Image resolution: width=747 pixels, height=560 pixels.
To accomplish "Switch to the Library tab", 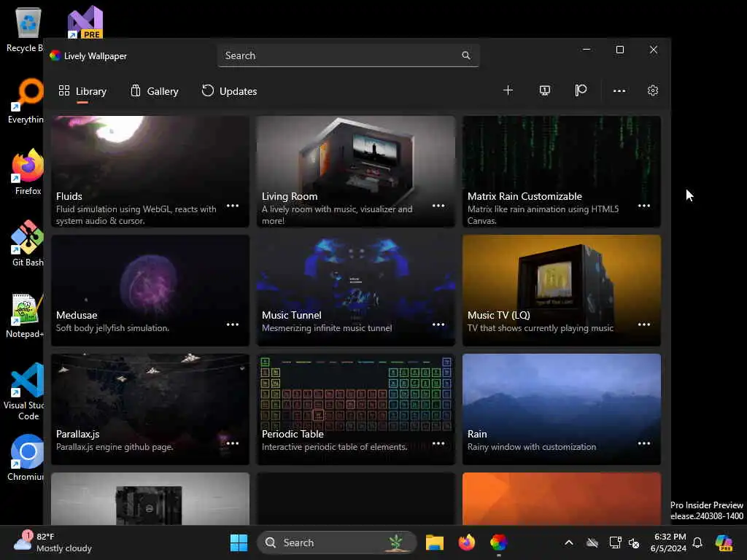I will (x=82, y=91).
